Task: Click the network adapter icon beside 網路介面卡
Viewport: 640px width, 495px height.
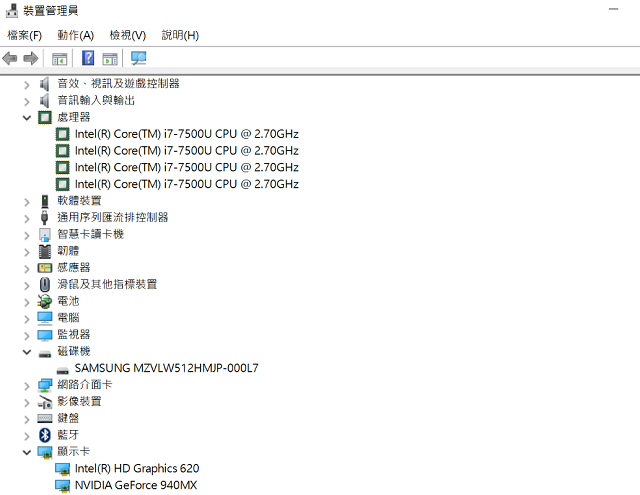Action: coord(45,385)
